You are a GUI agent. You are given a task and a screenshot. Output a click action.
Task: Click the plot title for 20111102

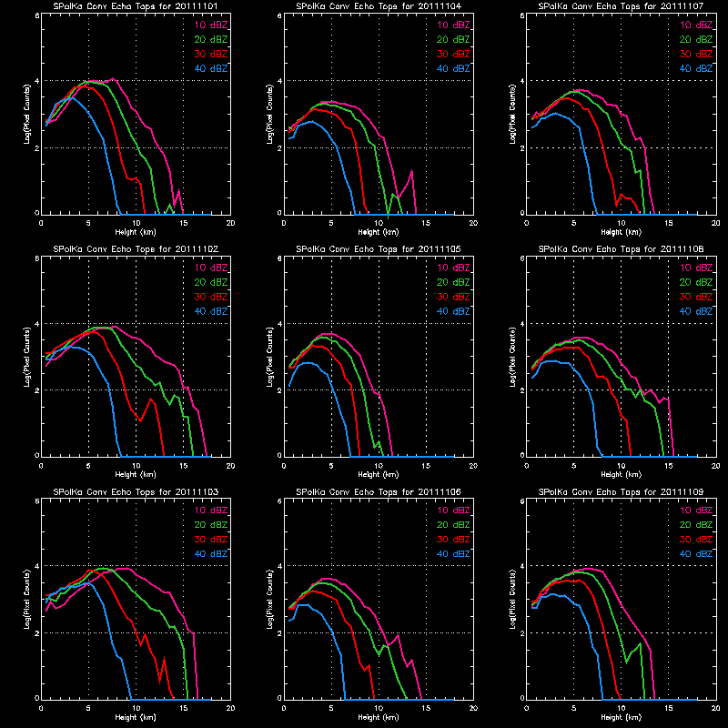[136, 249]
